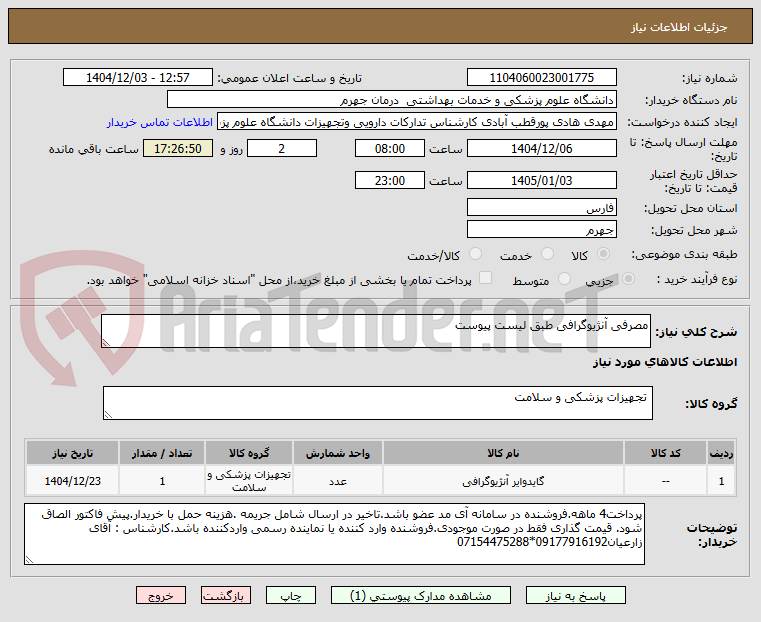Click the response deadline date 1404/12/06
The height and width of the screenshot is (622, 761).
click(542, 148)
